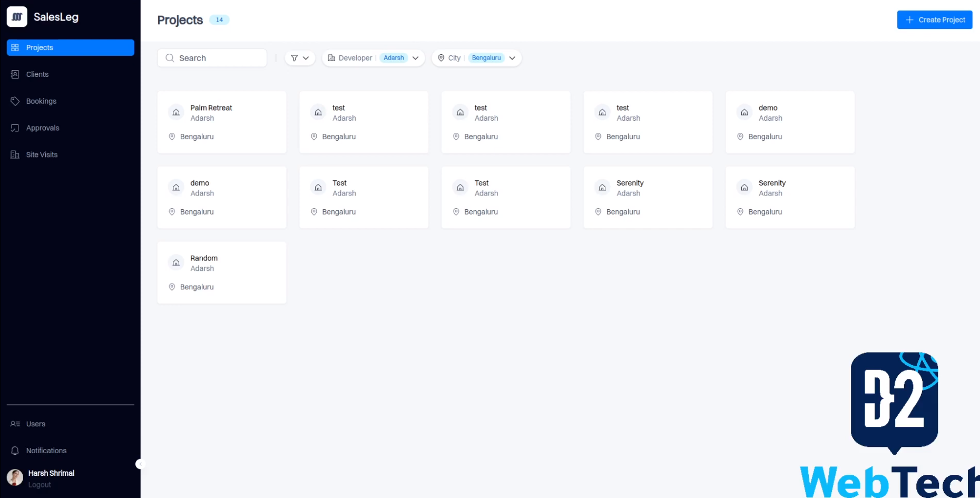Click the SalesLeg logo icon
Image resolution: width=980 pixels, height=498 pixels.
[x=17, y=17]
